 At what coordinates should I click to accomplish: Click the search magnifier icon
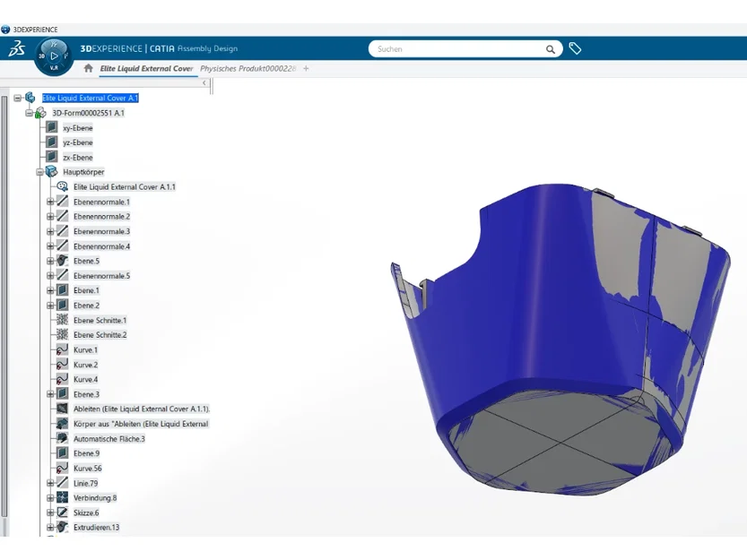click(551, 49)
